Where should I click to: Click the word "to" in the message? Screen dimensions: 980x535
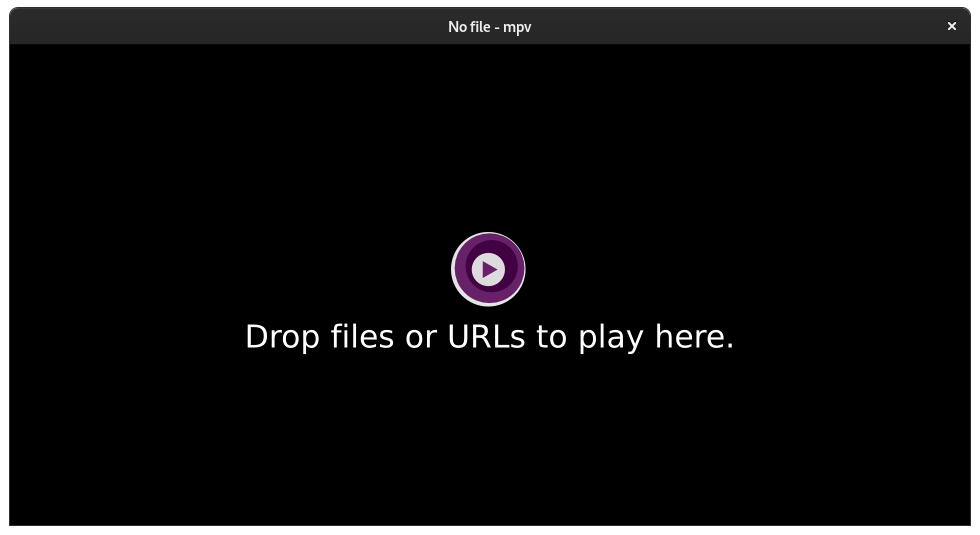[x=551, y=338]
